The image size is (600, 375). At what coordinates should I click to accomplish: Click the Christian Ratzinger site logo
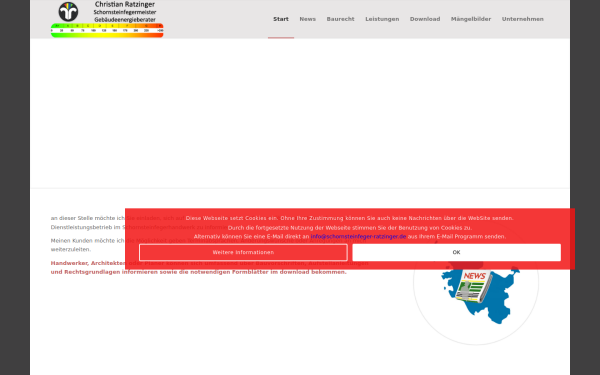107,19
